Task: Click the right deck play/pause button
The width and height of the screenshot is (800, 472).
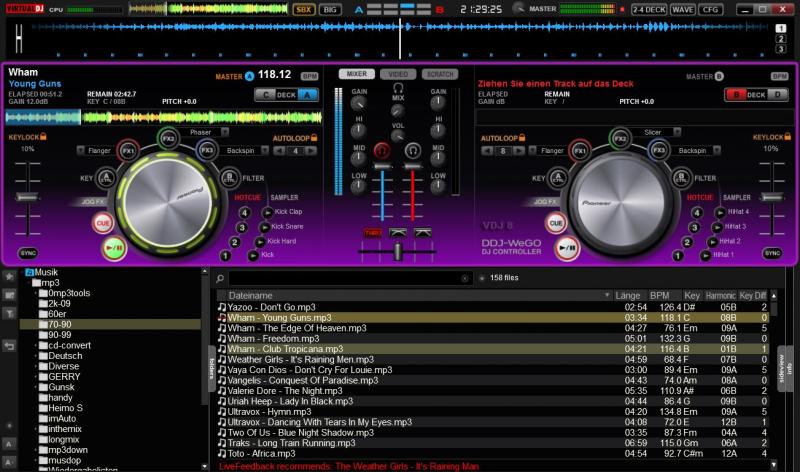Action: pos(566,249)
